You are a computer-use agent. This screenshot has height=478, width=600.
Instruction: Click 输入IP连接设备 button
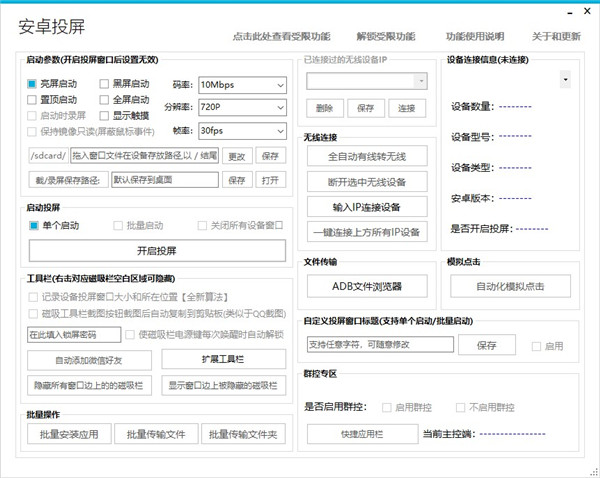click(367, 207)
